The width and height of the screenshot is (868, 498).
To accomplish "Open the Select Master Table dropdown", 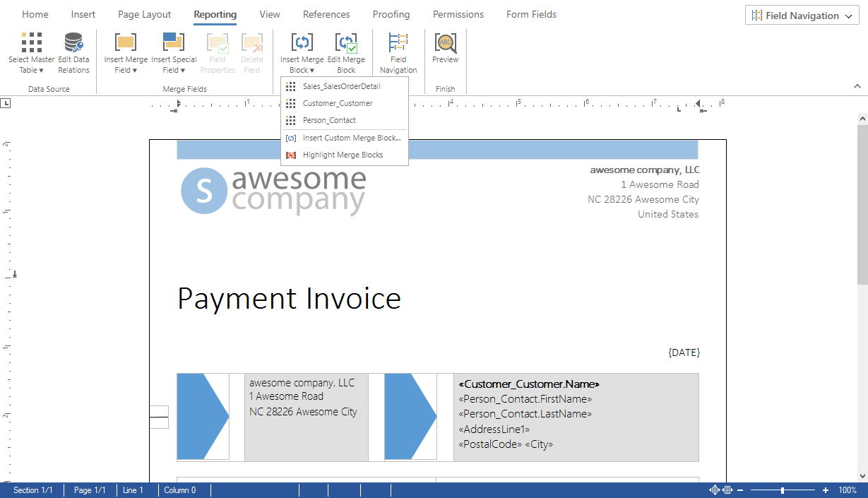I will coord(31,54).
